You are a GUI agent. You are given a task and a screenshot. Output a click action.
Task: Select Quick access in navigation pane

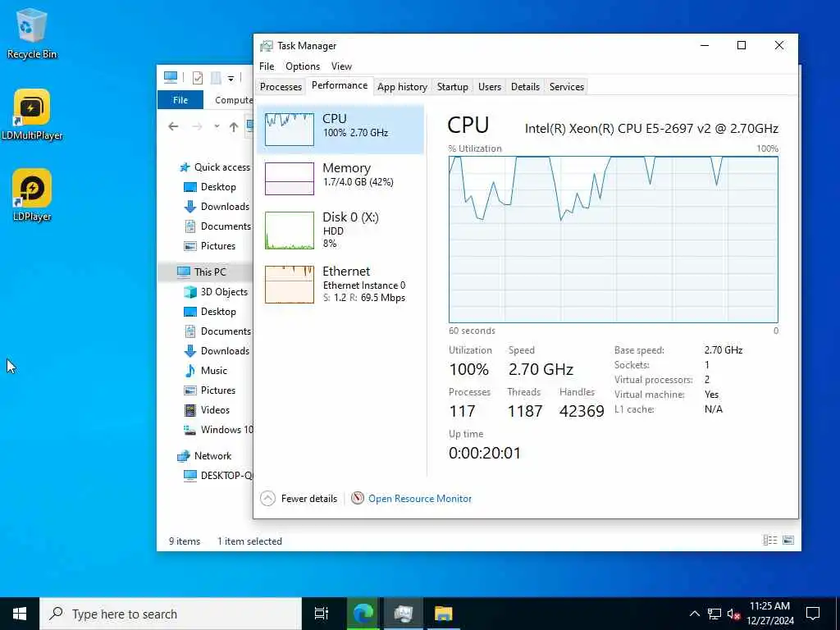pos(216,167)
